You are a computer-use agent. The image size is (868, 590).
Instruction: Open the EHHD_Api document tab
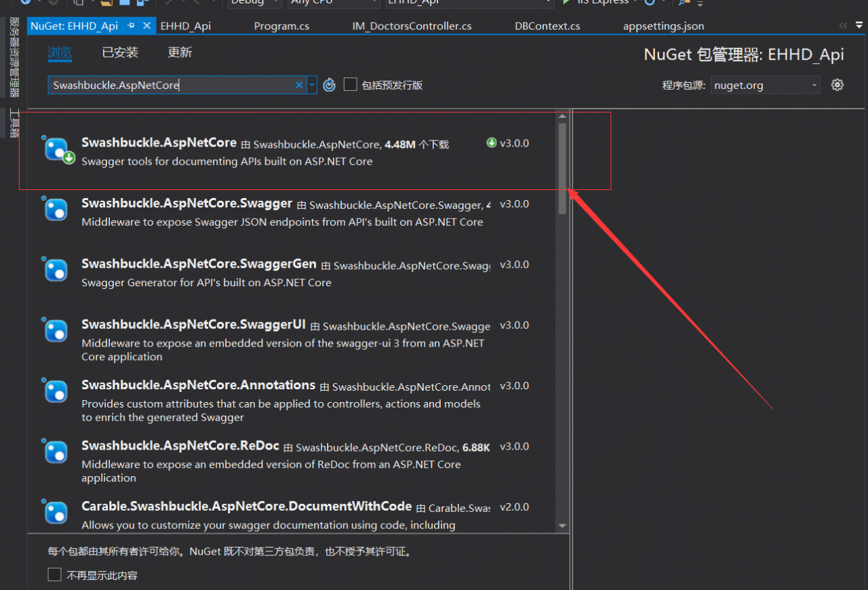[x=185, y=26]
